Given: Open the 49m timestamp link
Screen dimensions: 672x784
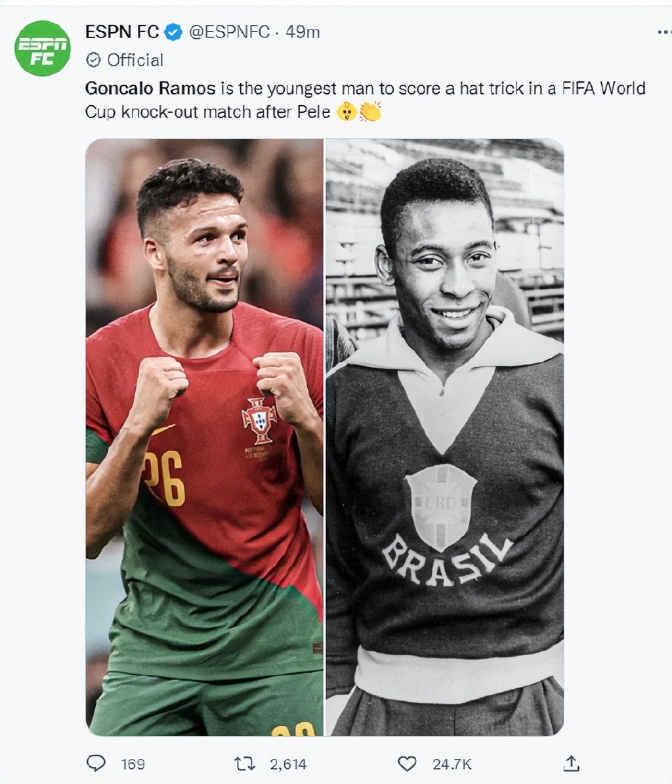Looking at the screenshot, I should click(303, 32).
